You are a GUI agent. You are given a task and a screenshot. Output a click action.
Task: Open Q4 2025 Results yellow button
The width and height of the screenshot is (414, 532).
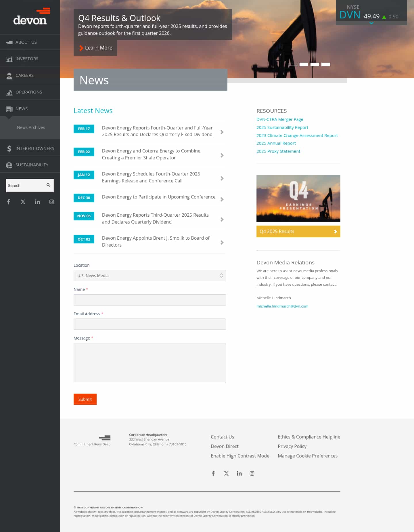(298, 231)
